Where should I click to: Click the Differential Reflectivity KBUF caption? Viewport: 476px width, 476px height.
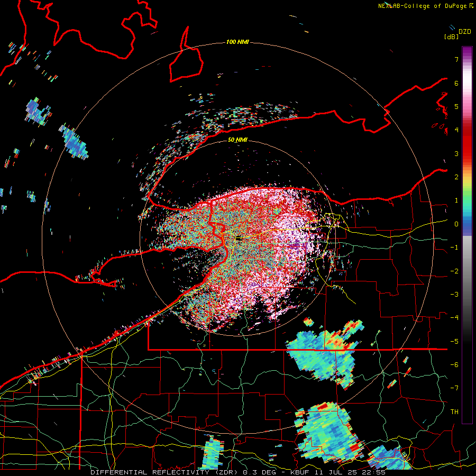coord(238,472)
